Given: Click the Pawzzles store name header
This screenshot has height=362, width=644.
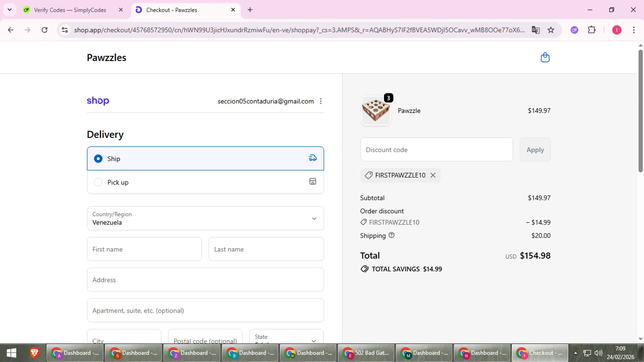Looking at the screenshot, I should pos(106,58).
